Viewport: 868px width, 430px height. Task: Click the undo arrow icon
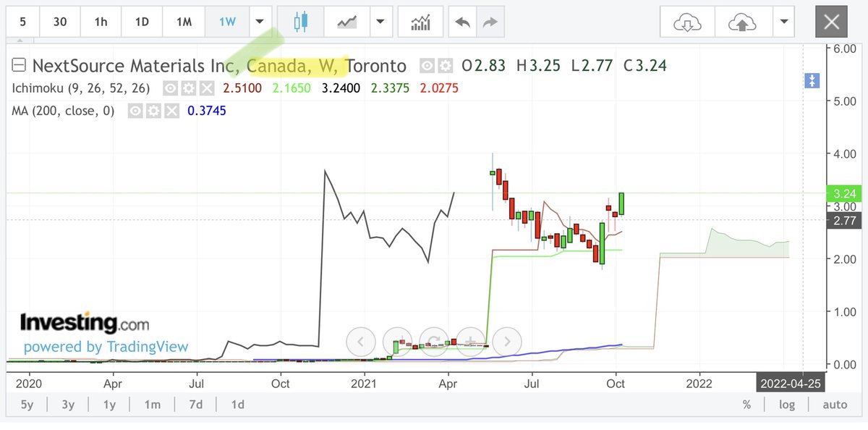[464, 22]
